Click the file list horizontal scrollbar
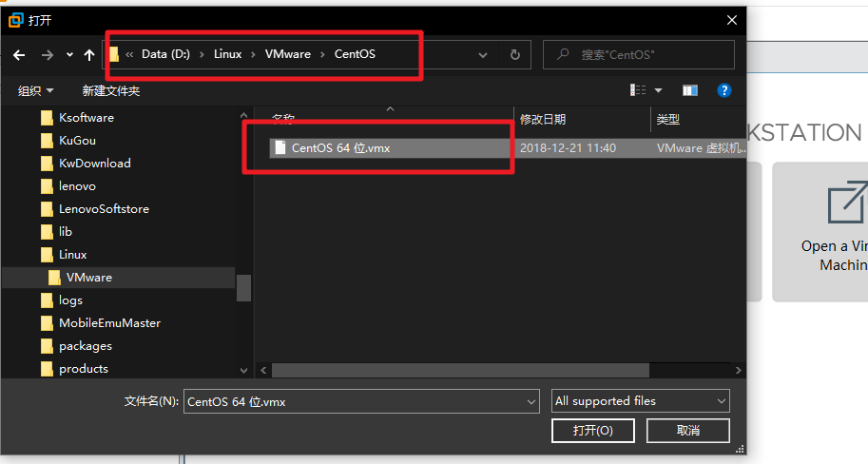 point(460,371)
